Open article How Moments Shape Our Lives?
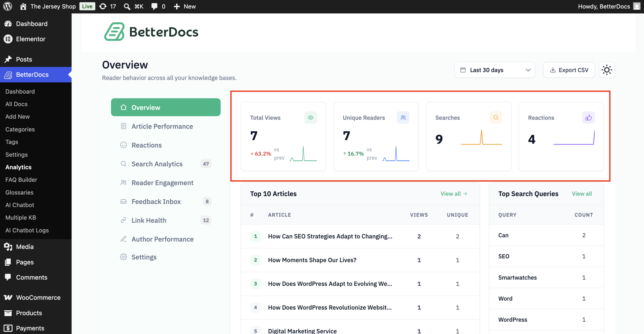The width and height of the screenshot is (644, 334). (312, 260)
